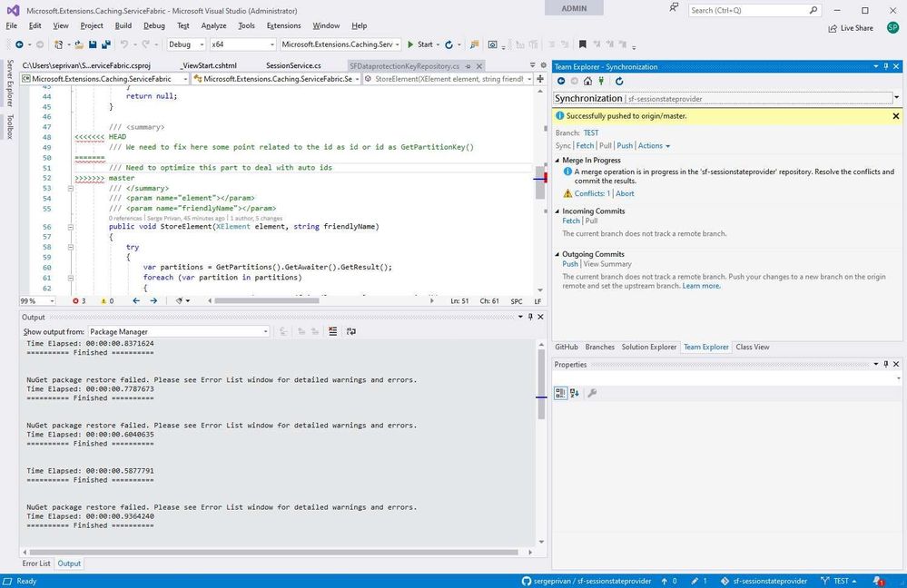
Task: Click the Team Explorer Home icon
Action: point(587,81)
